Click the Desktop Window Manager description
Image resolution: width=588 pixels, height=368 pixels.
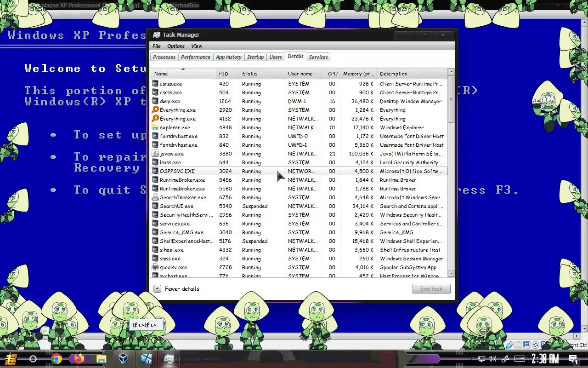(x=411, y=101)
